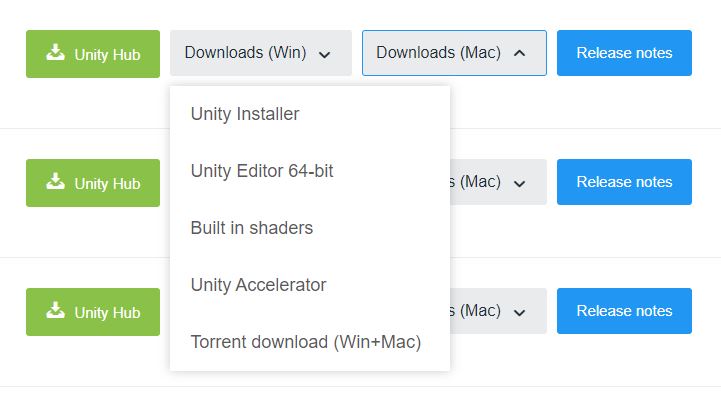Open second row Downloads (Mac) dropdown chevron
The image size is (721, 402).
tap(520, 184)
